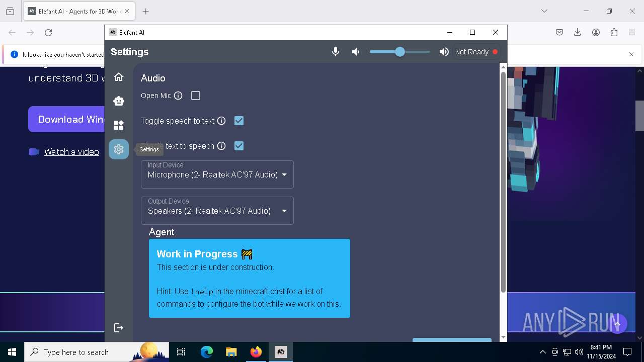Viewport: 644px width, 362px height.
Task: Toggle the microphone icon in header
Action: pyautogui.click(x=336, y=52)
